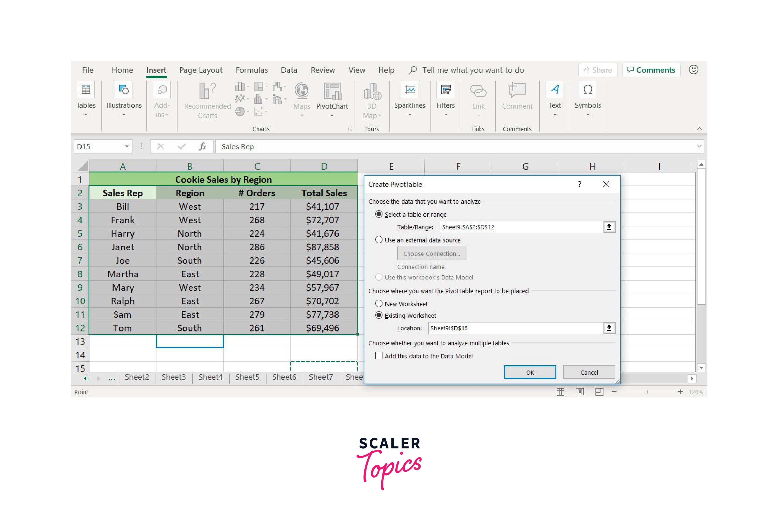The height and width of the screenshot is (532, 778).
Task: Click the Text icon in the ribbon
Action: (x=554, y=90)
